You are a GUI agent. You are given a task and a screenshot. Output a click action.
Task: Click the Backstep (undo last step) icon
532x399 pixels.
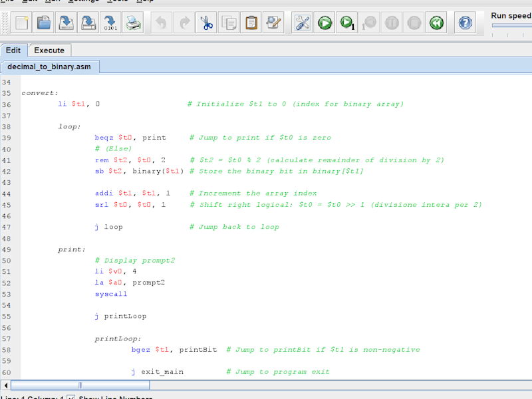pyautogui.click(x=369, y=23)
